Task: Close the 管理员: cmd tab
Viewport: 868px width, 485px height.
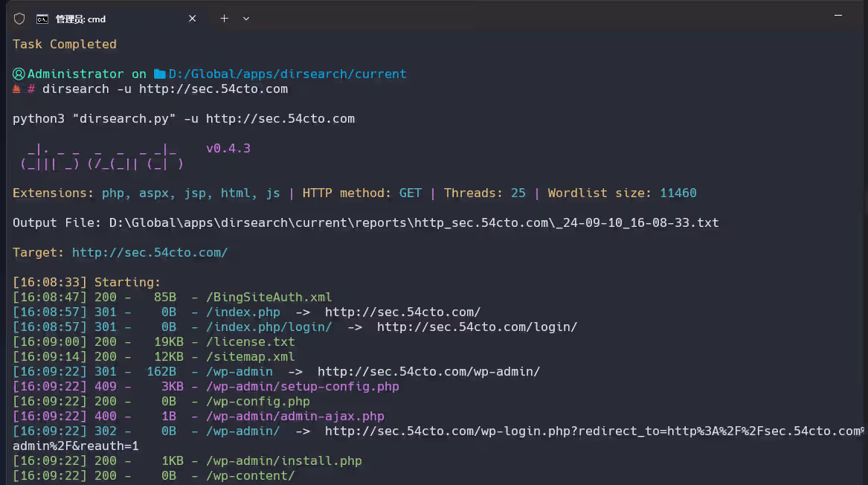Action: pyautogui.click(x=192, y=19)
